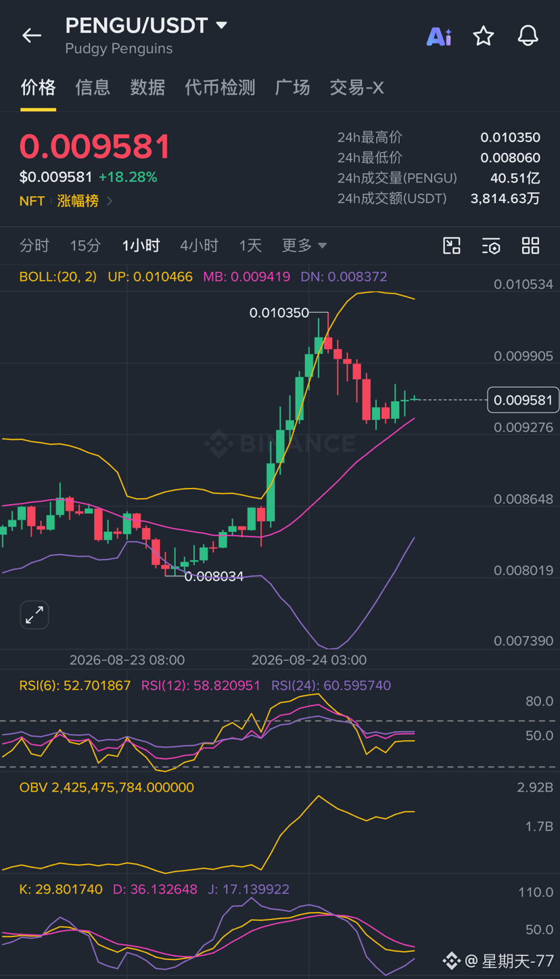Image resolution: width=560 pixels, height=979 pixels.
Task: Tap the RSI(24): 60.595740 label
Action: point(331,685)
